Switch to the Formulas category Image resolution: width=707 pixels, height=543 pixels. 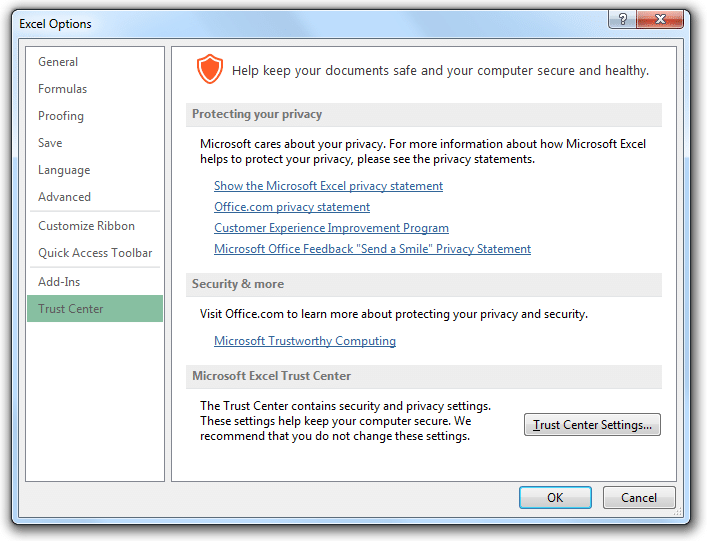pyautogui.click(x=62, y=89)
